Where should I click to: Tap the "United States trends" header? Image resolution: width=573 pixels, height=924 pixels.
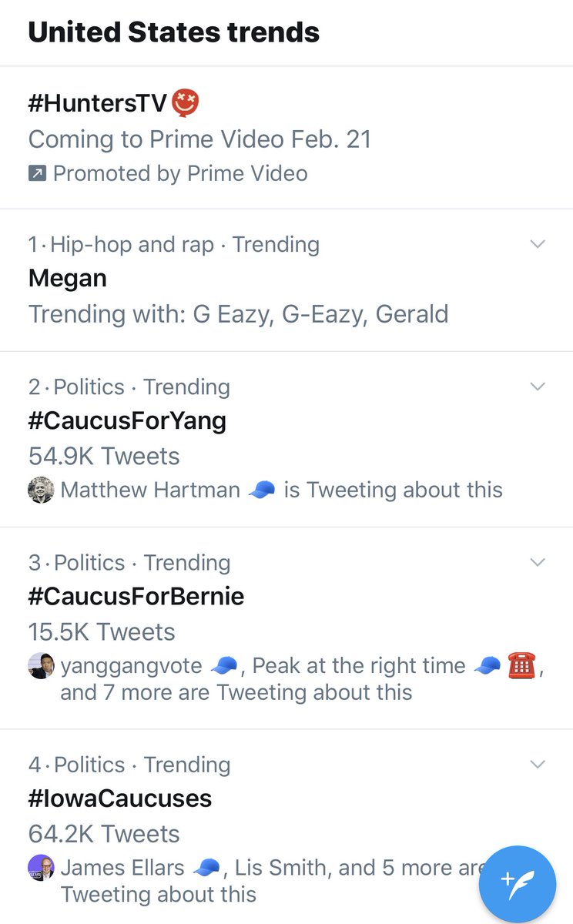174,32
